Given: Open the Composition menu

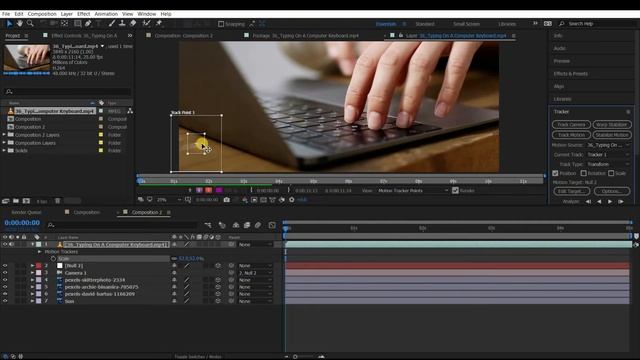Looking at the screenshot, I should pyautogui.click(x=42, y=14).
